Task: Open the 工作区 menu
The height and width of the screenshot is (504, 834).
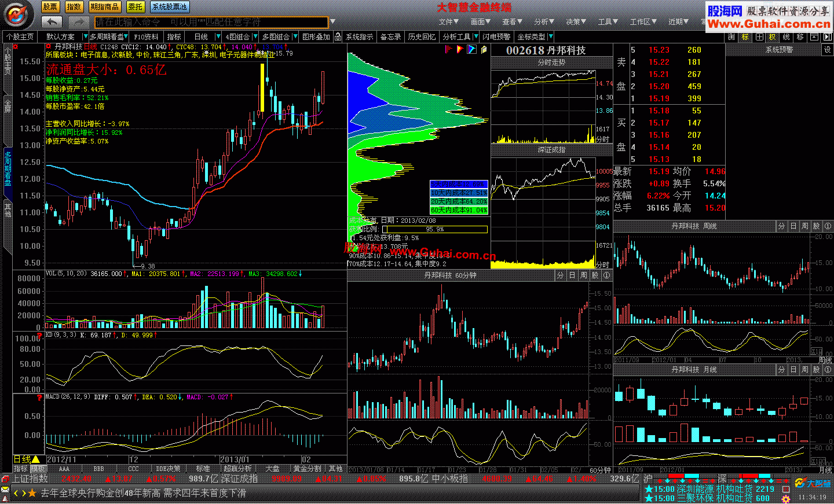Action: (x=643, y=22)
